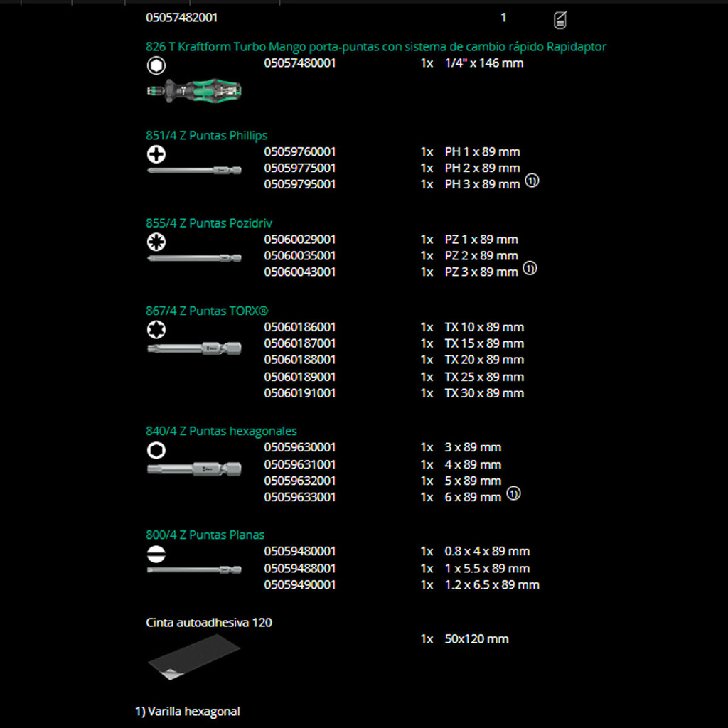Open the 855/4 Z Puntas Pozidriv link
The height and width of the screenshot is (728, 728).
point(209,223)
